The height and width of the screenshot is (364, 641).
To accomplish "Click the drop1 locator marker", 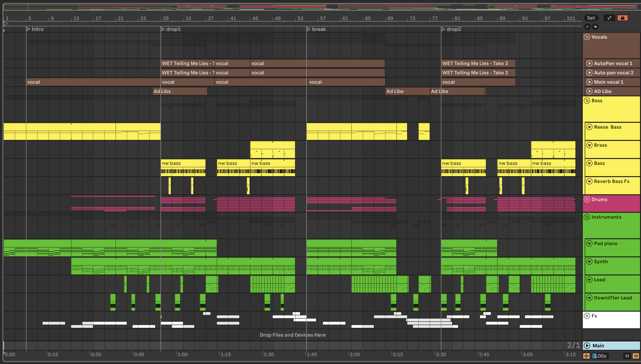I will pos(171,29).
